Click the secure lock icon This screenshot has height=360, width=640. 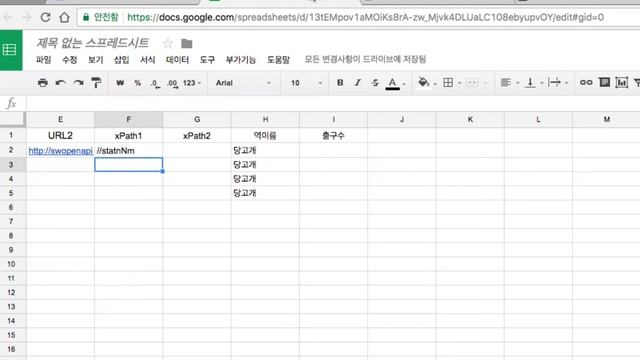86,17
